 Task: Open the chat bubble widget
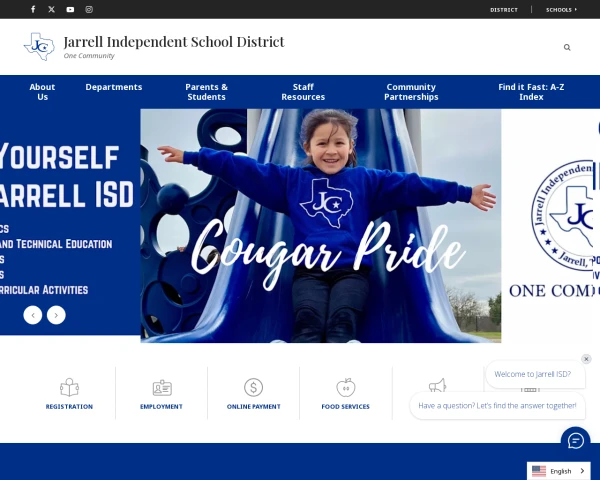click(x=575, y=441)
